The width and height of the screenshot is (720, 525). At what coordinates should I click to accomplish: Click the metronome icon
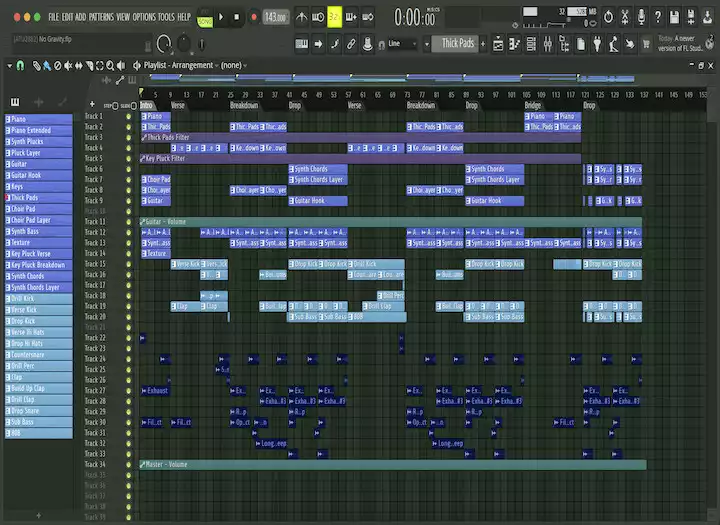300,17
